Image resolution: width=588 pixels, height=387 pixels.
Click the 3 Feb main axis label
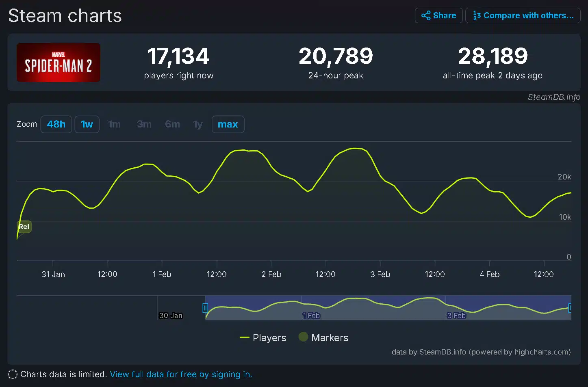380,274
